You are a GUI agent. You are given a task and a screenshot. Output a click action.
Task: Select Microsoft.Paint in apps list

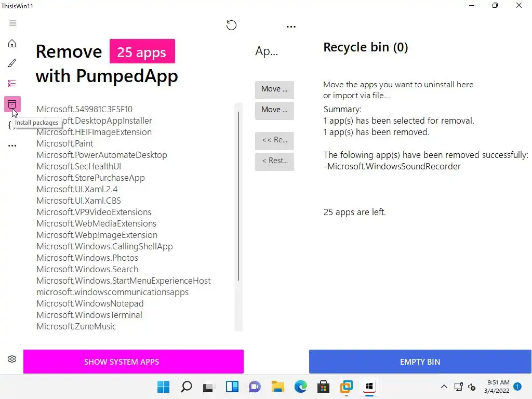65,143
